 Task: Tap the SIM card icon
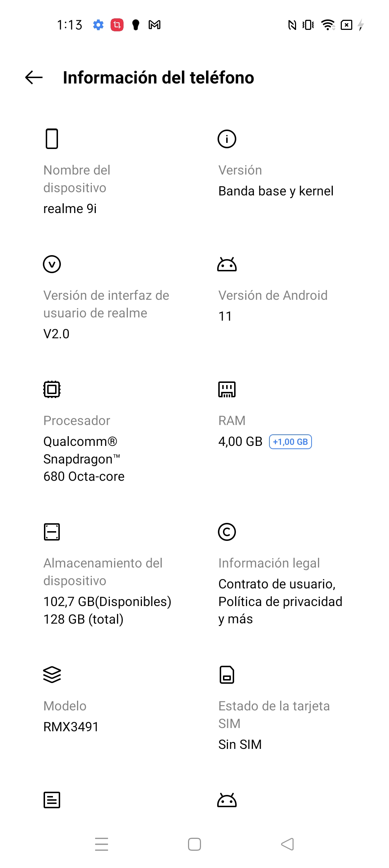[x=227, y=675]
